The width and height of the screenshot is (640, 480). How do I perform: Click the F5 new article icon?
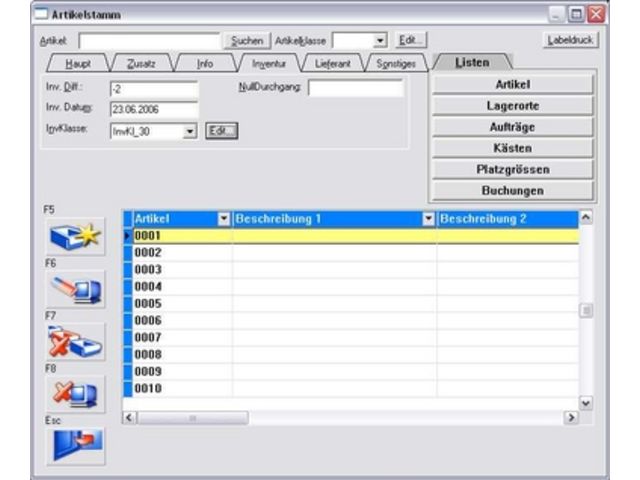pyautogui.click(x=76, y=237)
